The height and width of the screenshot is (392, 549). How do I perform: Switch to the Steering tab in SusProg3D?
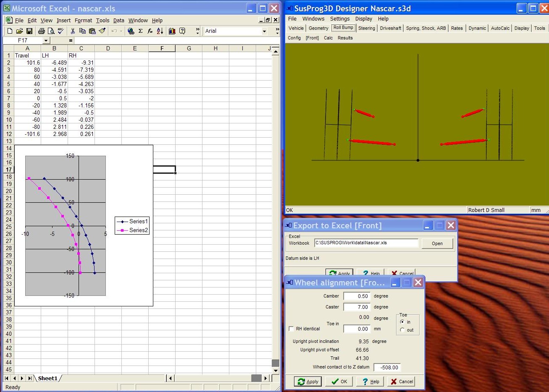tap(366, 28)
